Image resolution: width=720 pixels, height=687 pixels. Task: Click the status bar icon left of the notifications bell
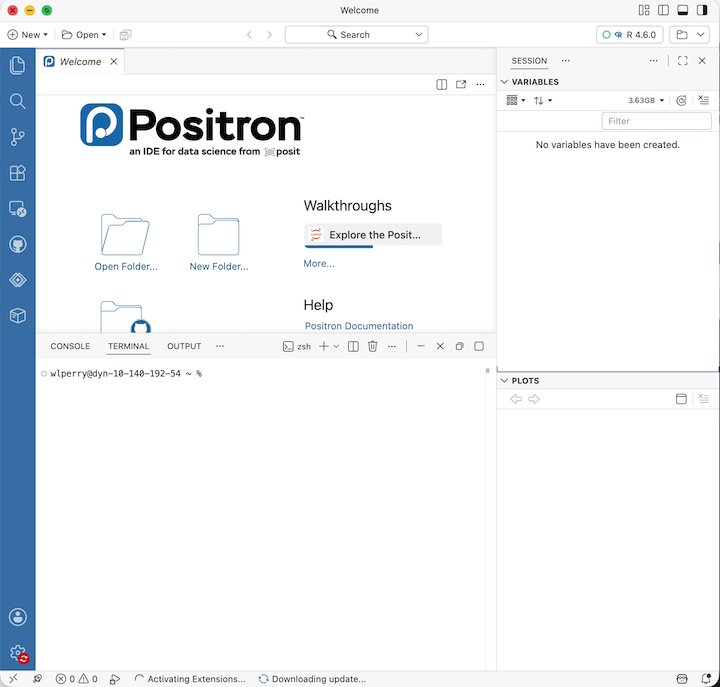(x=682, y=679)
